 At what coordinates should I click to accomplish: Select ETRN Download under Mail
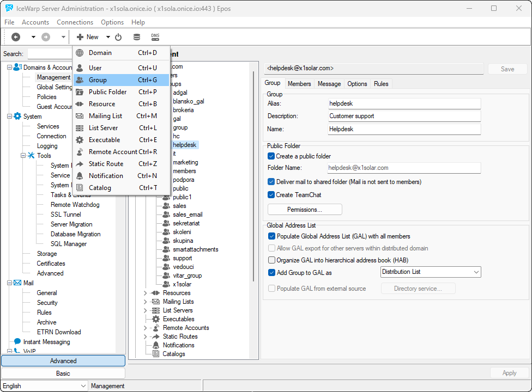59,332
